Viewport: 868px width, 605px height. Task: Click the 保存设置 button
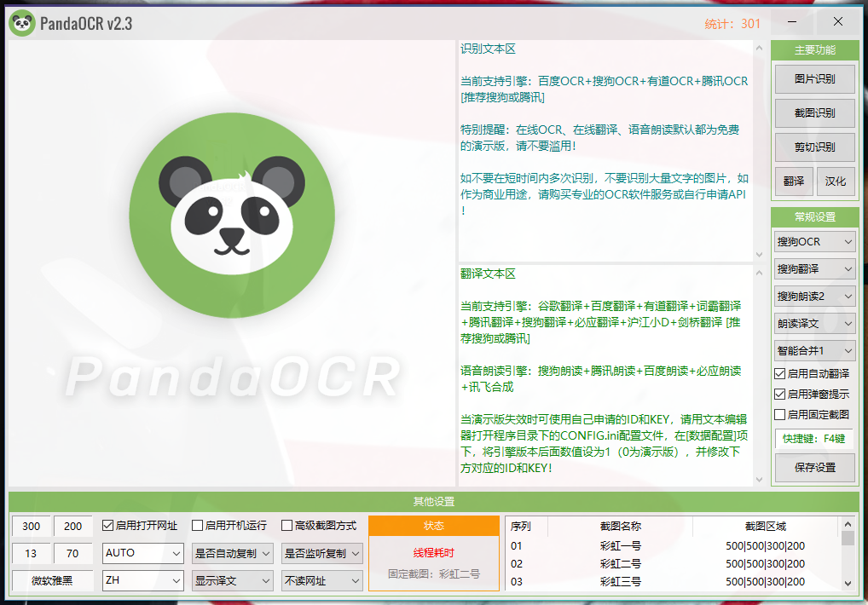pos(814,467)
